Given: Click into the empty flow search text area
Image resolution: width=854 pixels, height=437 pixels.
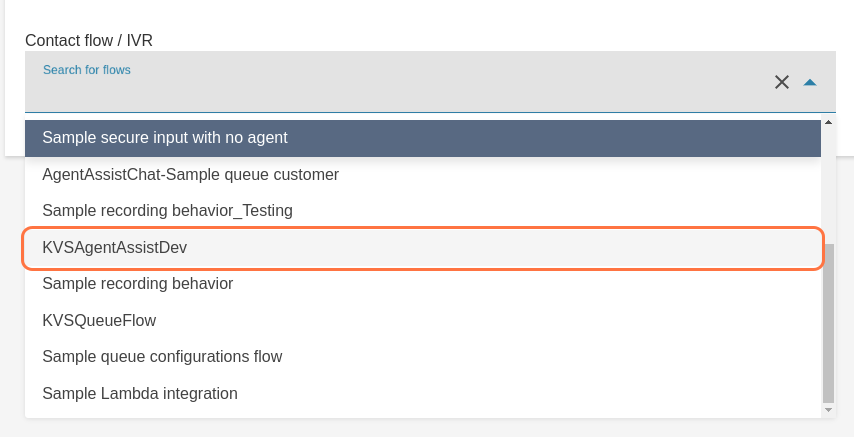Looking at the screenshot, I should 400,92.
